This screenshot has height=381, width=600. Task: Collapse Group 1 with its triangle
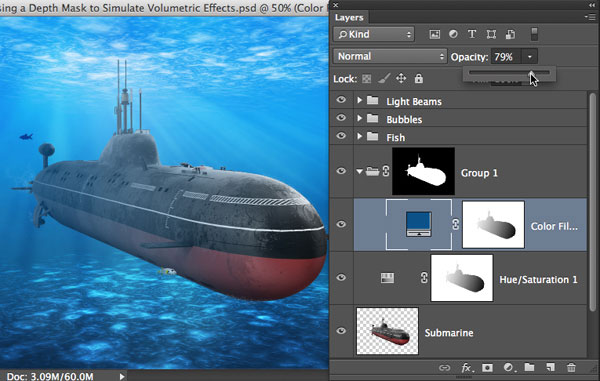[359, 172]
